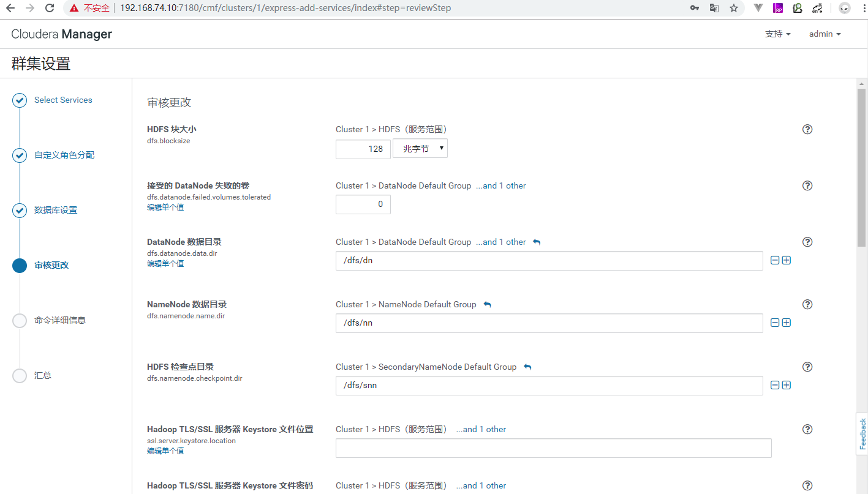Click 编辑单个值 under ssl.server.keystore.location
This screenshot has width=868, height=494.
(165, 451)
